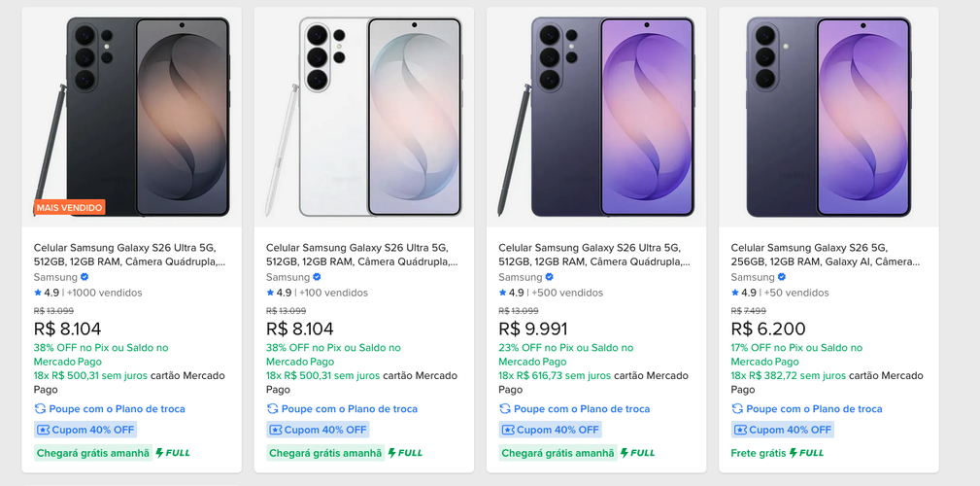
Task: Click the trade-in refresh icon on white S26 Ultra card
Action: pyautogui.click(x=272, y=409)
